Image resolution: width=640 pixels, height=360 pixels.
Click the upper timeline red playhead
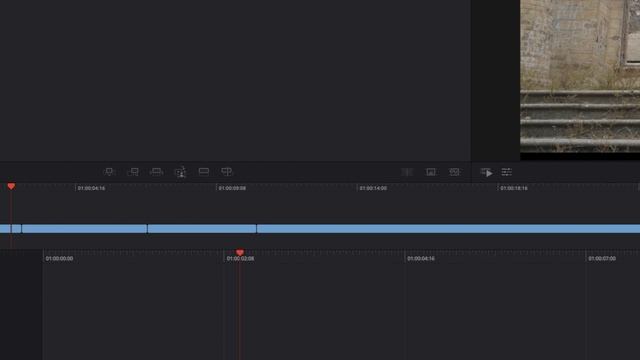point(11,187)
